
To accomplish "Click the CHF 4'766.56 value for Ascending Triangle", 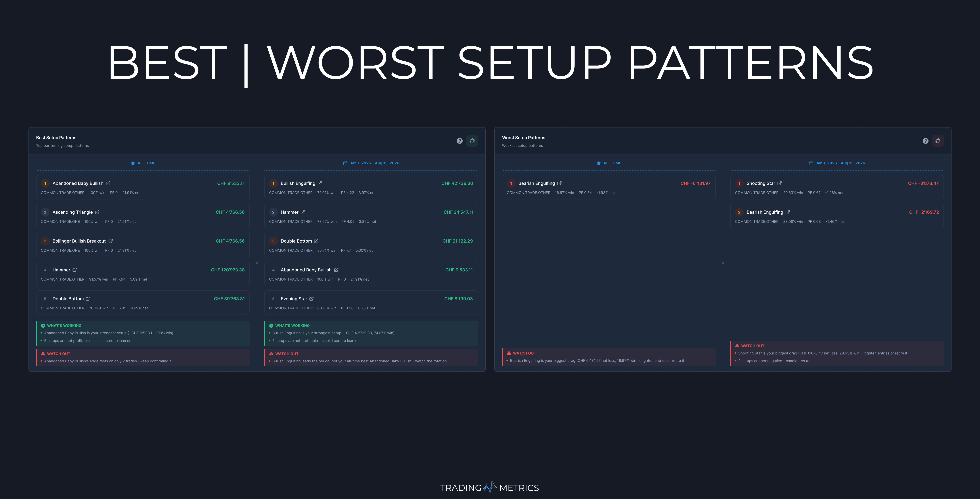I will pos(230,212).
